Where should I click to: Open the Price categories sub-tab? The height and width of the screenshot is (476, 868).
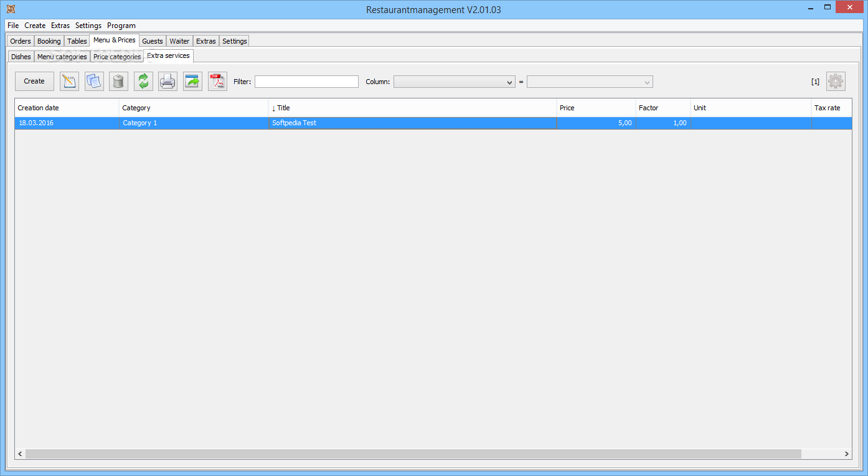coord(117,57)
